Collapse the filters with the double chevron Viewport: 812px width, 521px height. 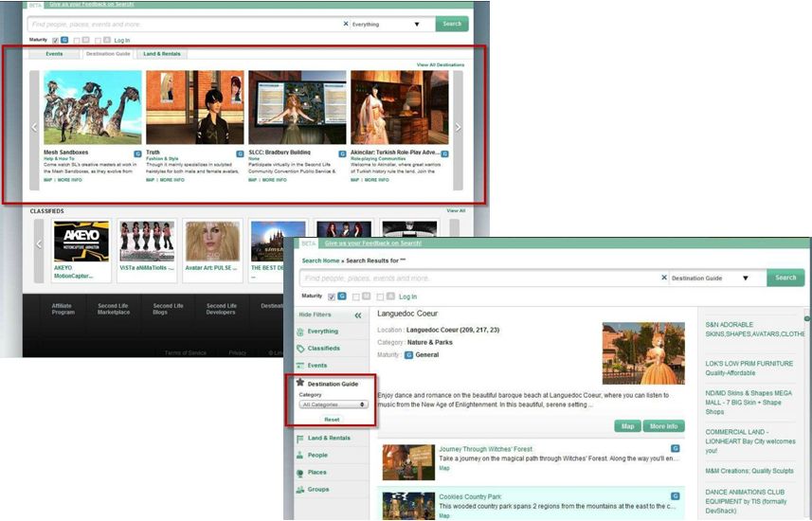pos(358,314)
